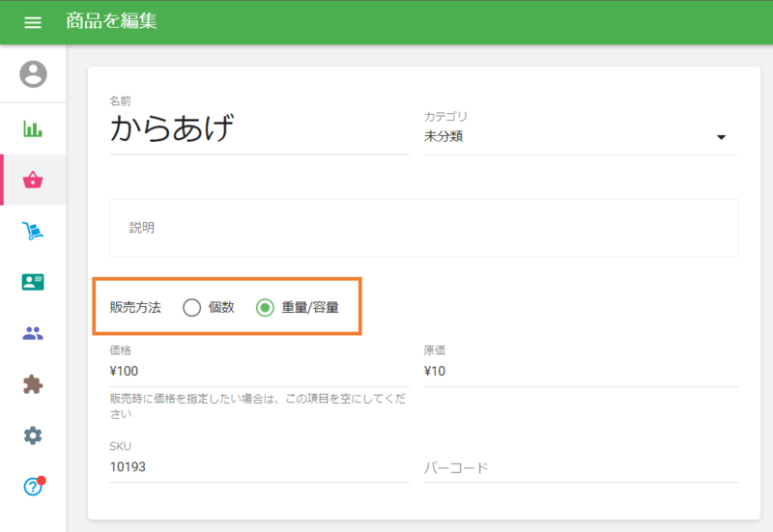Select the 個数 radio button

191,308
